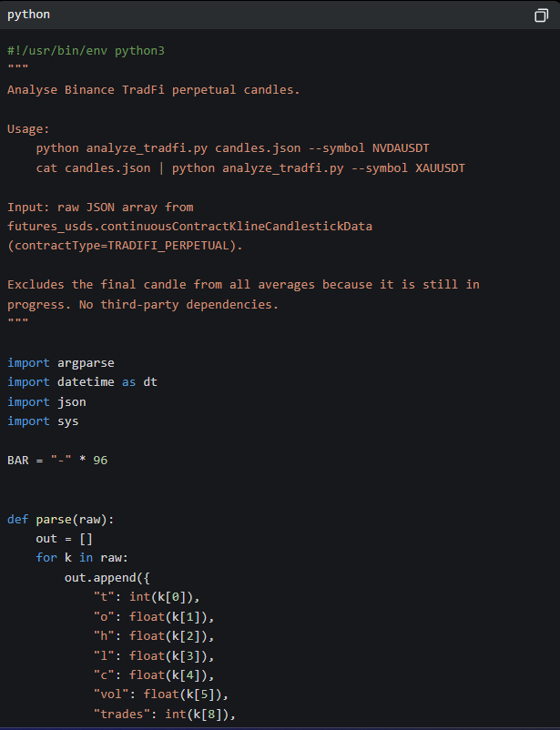This screenshot has height=730, width=560.
Task: Click the "vol": float(k[5]) entry
Action: pos(161,695)
